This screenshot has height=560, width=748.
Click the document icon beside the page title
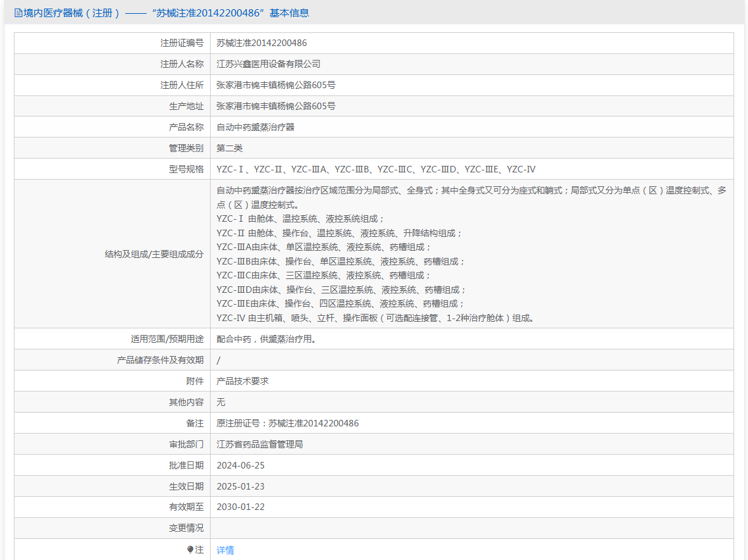(x=18, y=13)
